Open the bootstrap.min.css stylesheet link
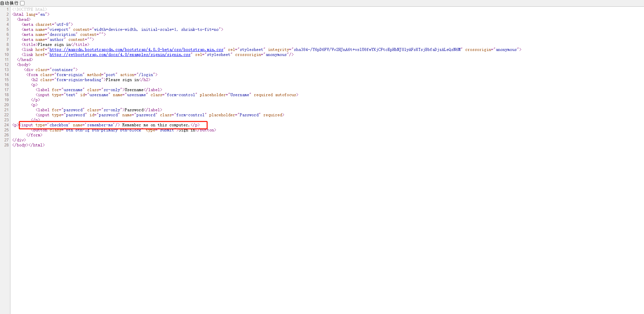This screenshot has width=644, height=314. click(x=136, y=49)
